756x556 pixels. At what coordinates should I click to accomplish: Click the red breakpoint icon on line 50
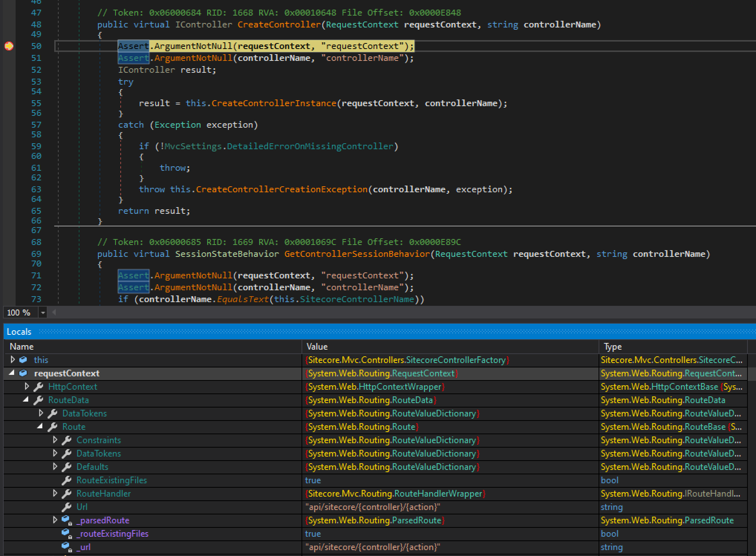[x=9, y=46]
